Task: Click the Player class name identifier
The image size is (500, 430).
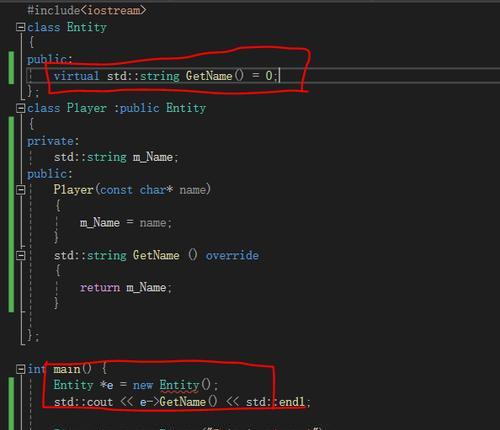Action: click(87, 108)
